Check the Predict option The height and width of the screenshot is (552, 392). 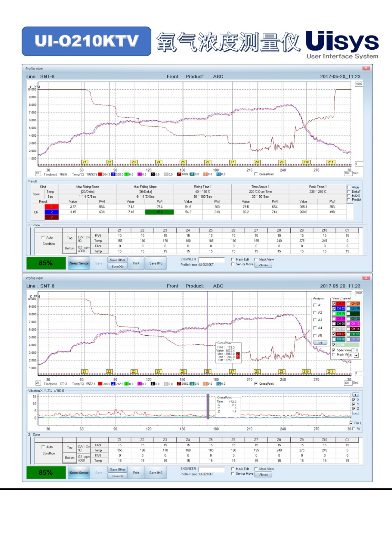tap(349, 200)
